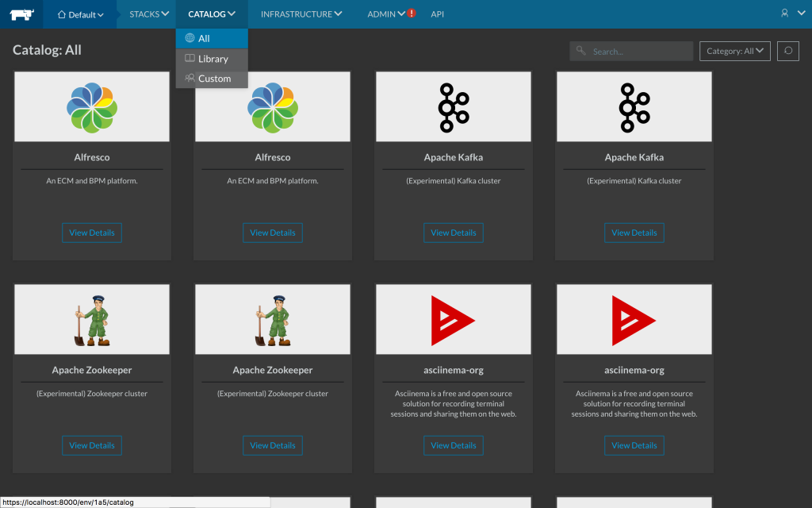Click the Rancher cow logo
Viewport: 812px width, 508px height.
pos(23,14)
